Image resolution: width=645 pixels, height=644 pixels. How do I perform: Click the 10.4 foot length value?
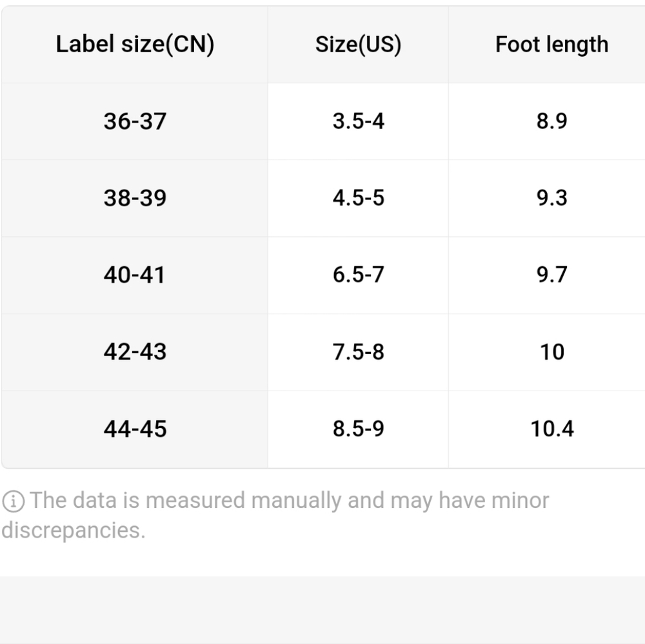tap(551, 429)
